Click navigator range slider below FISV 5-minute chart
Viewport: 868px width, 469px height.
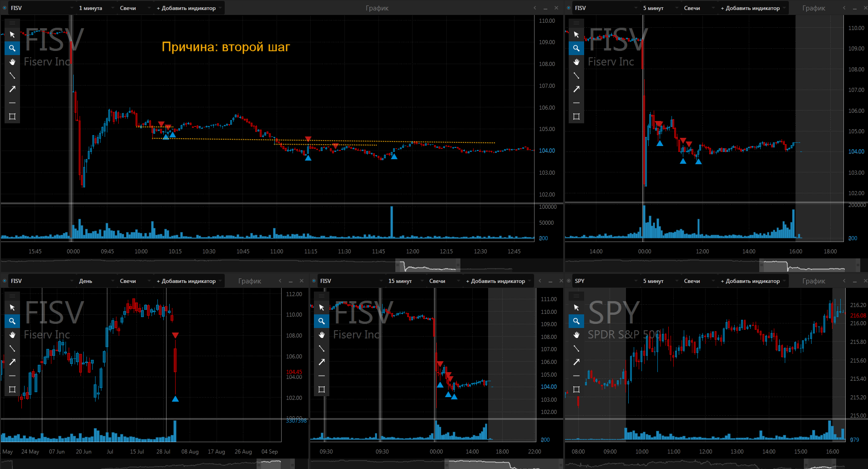point(810,265)
